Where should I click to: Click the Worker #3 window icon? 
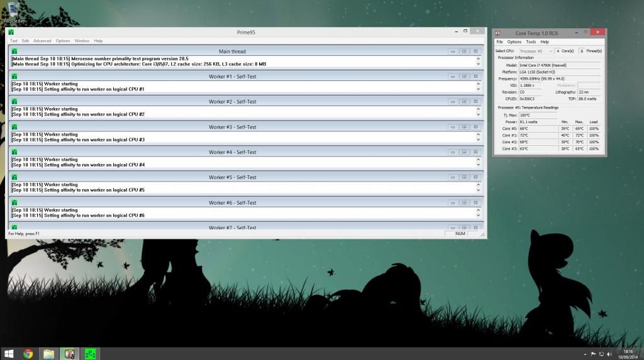(x=14, y=127)
